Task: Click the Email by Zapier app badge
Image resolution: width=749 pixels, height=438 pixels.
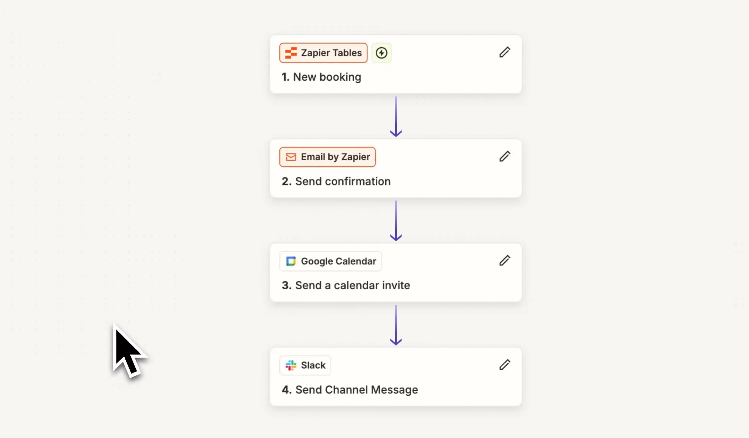Action: pyautogui.click(x=328, y=157)
